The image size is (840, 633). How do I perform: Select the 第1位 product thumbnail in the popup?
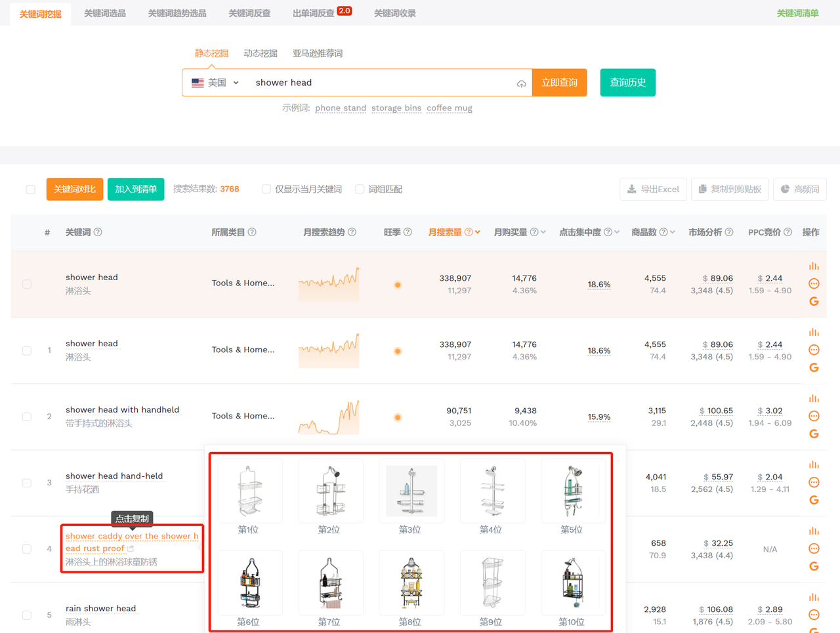pyautogui.click(x=249, y=490)
